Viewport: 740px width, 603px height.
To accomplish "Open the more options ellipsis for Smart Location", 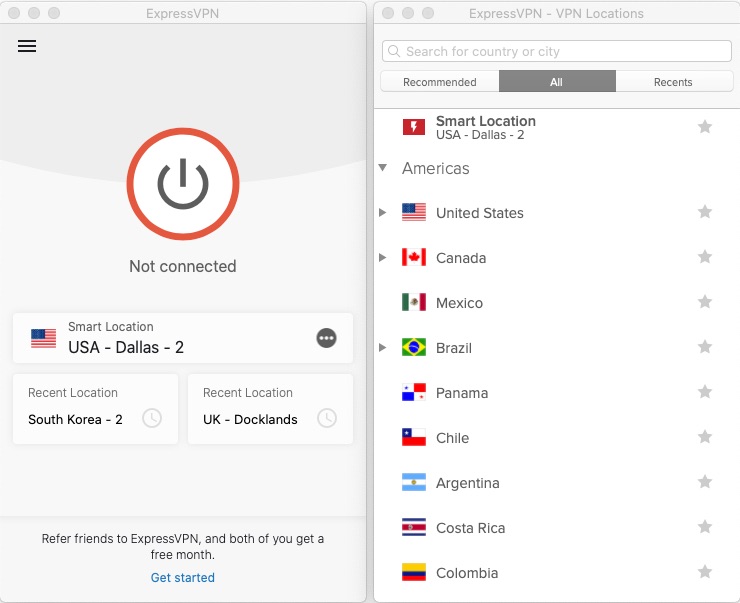I will [x=326, y=338].
